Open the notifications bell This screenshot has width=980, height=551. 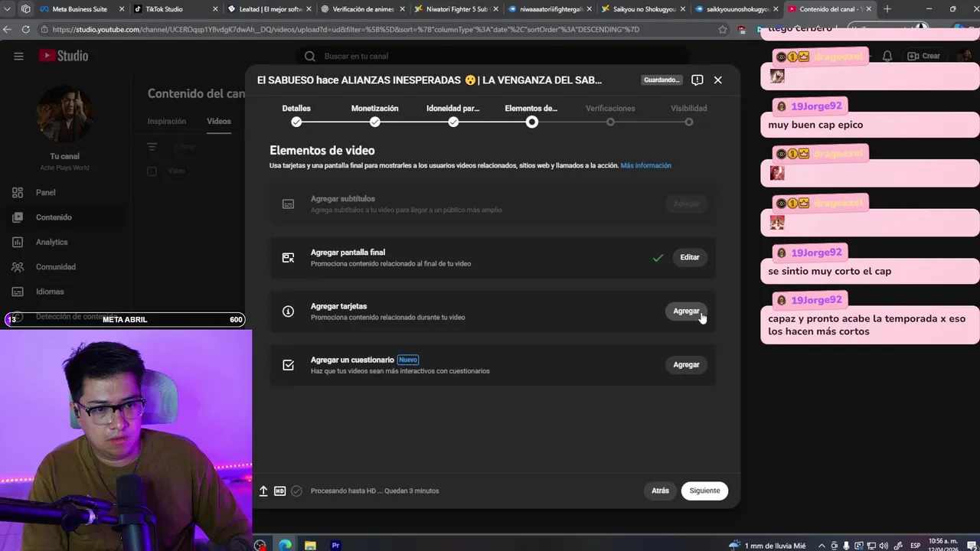click(x=887, y=56)
